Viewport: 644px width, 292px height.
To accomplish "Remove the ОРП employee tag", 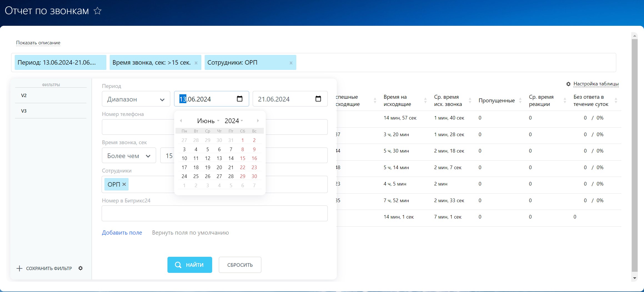I will pos(124,184).
